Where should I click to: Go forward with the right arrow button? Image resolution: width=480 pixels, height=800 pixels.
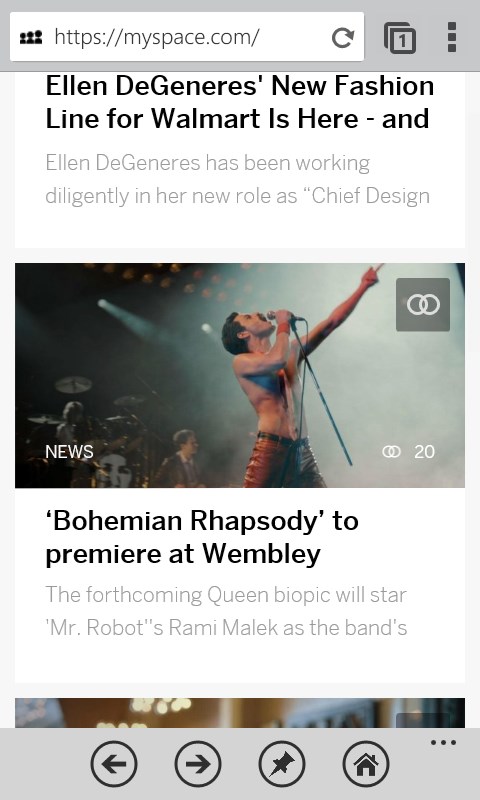[x=198, y=764]
